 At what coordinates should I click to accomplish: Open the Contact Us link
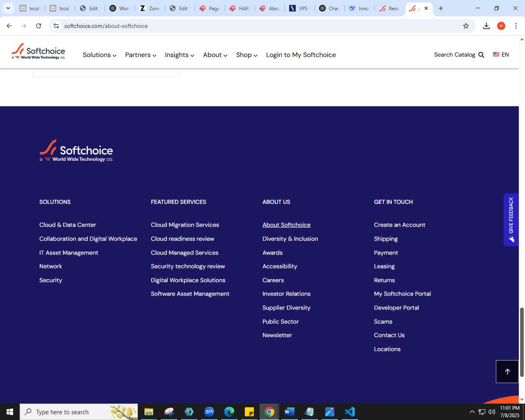click(x=389, y=335)
